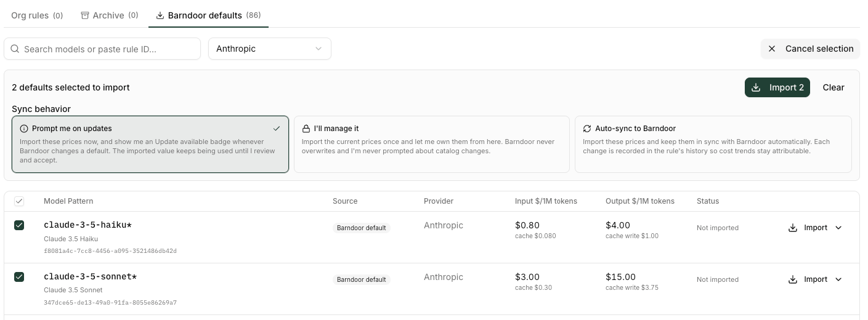Screen dimensions: 868x320
Task: Select Prompt me on updates option
Action: click(150, 144)
